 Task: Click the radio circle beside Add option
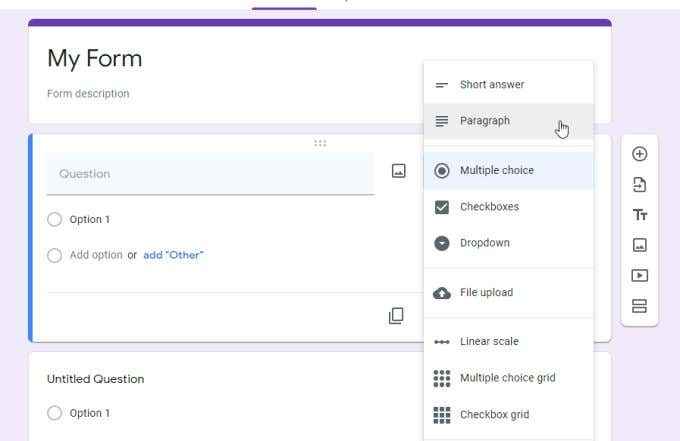click(x=55, y=255)
